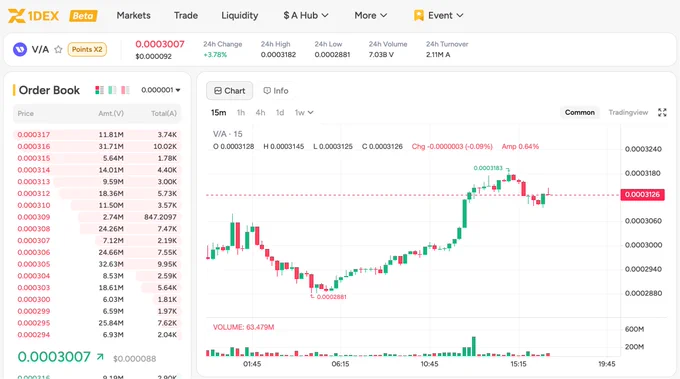
Task: Switch to Tradingview chart mode
Action: click(628, 112)
